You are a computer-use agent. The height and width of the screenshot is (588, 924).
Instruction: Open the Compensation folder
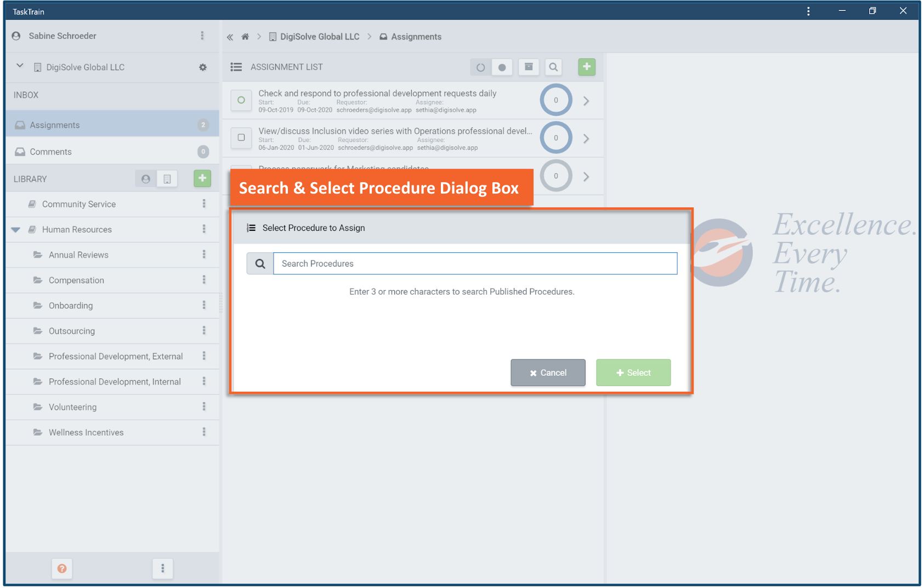(x=76, y=280)
